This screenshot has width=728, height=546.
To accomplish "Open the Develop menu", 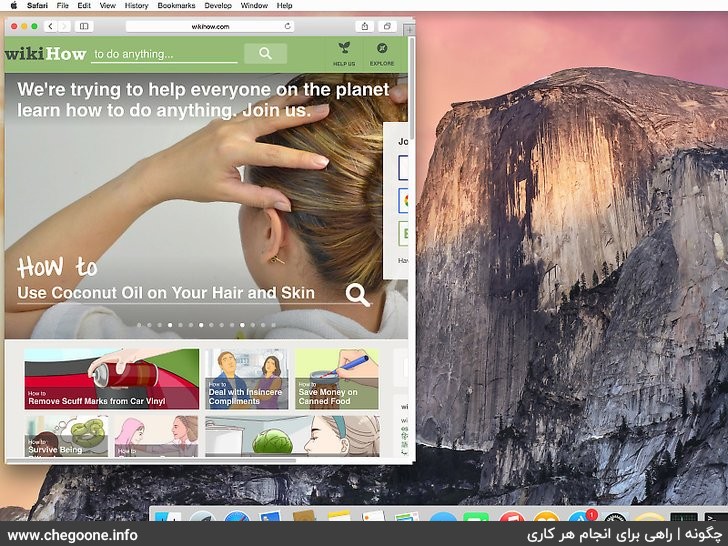I will [218, 6].
